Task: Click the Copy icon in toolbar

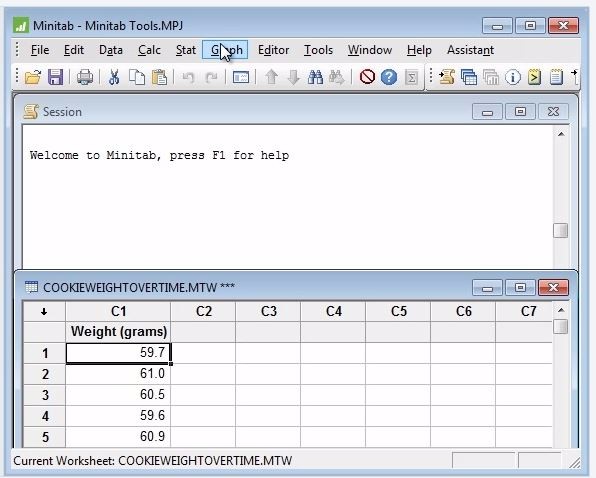Action: coord(137,77)
